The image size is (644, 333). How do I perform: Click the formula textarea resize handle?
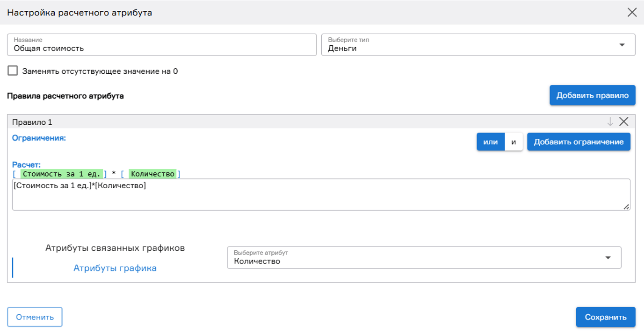[x=626, y=206]
